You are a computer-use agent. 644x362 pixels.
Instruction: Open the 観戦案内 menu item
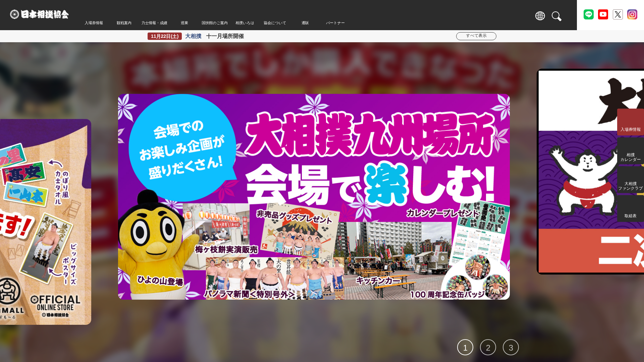[x=124, y=23]
